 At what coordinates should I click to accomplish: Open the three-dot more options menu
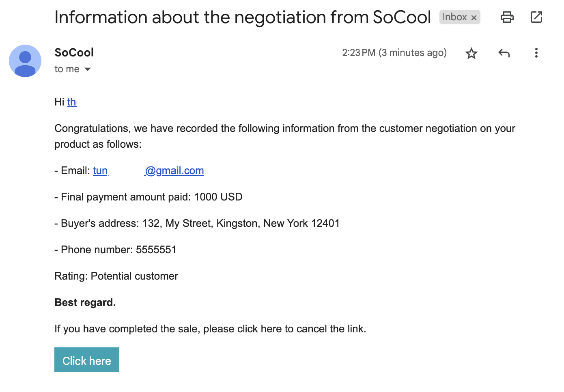(536, 53)
